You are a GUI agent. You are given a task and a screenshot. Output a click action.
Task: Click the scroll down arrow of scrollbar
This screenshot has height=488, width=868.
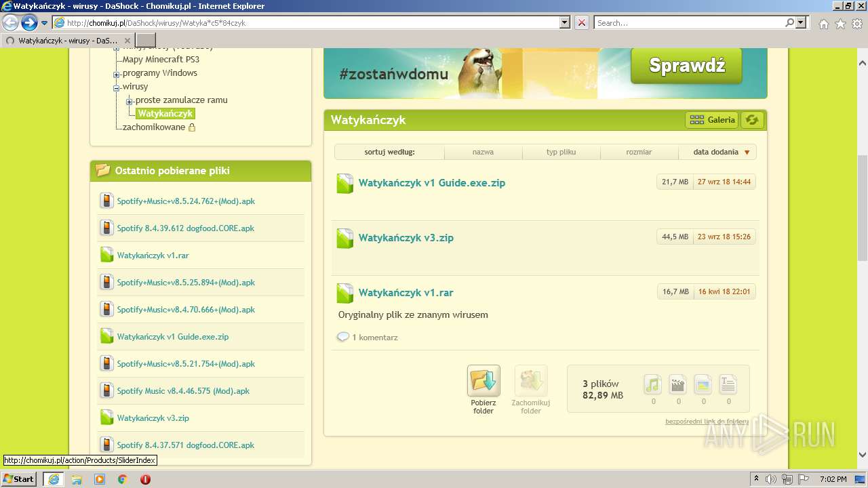pyautogui.click(x=863, y=455)
